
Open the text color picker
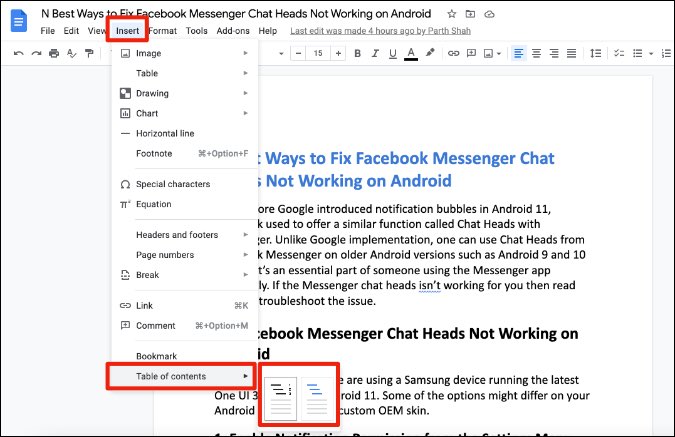[411, 54]
